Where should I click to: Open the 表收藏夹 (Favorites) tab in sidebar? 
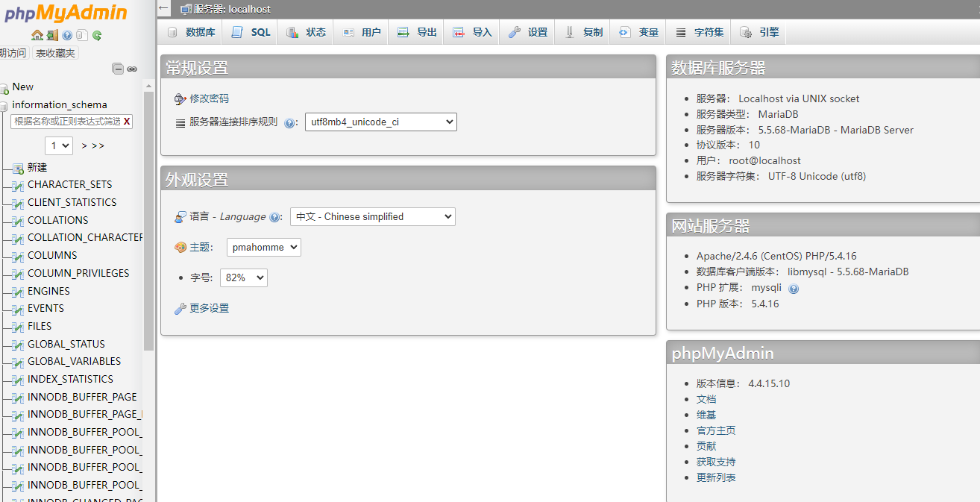54,53
